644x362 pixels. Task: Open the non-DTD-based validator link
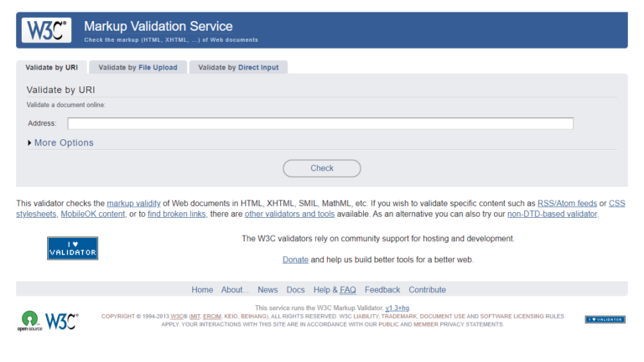(x=552, y=214)
